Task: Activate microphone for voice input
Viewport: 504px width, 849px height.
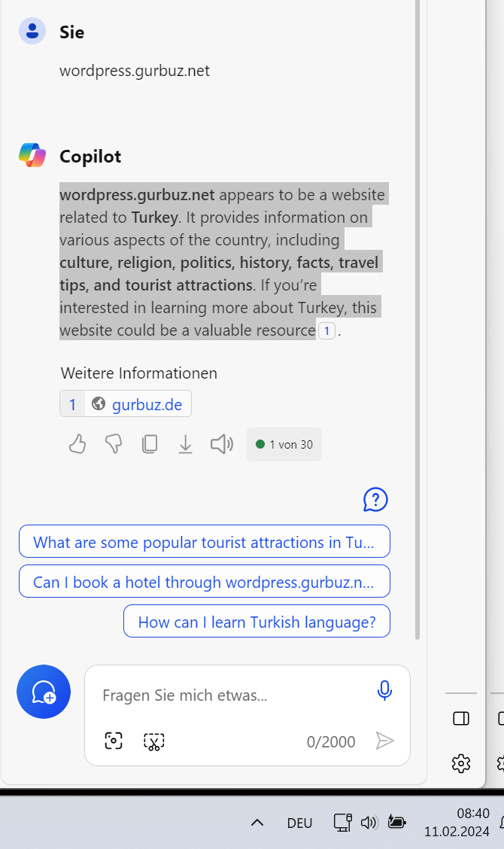Action: pyautogui.click(x=384, y=691)
